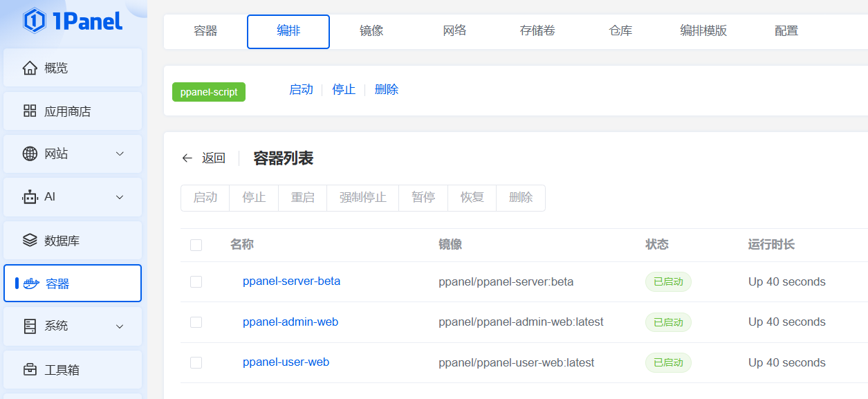868x399 pixels.
Task: Click the 暂停 button
Action: coord(423,198)
